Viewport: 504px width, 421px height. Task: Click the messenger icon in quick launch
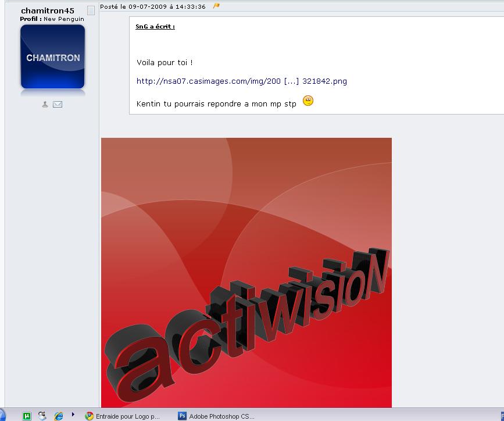[42, 416]
